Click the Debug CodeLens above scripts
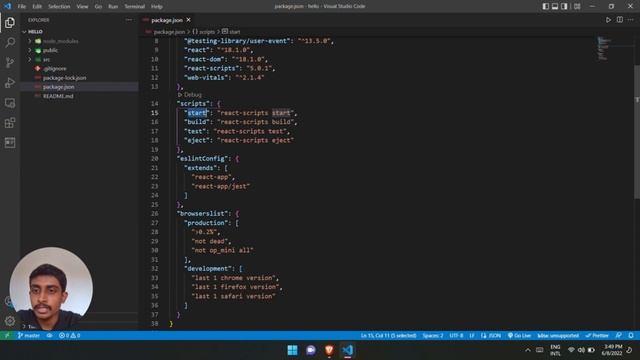Screen dimensions: 640x360 [x=190, y=95]
